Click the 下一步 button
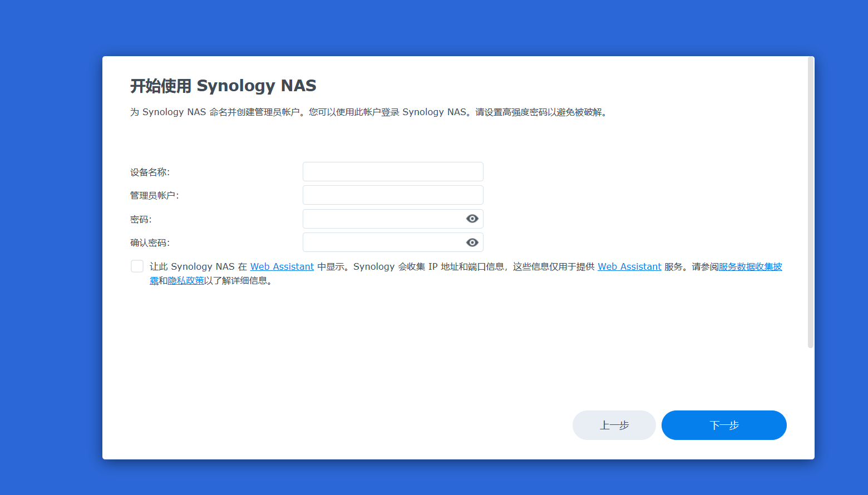 pyautogui.click(x=724, y=425)
